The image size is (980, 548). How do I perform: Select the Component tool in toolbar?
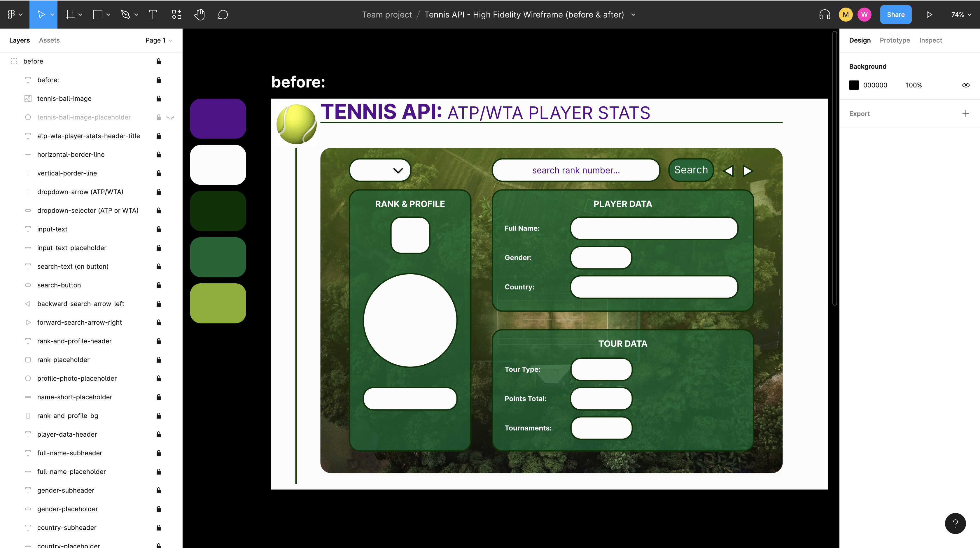pos(176,14)
